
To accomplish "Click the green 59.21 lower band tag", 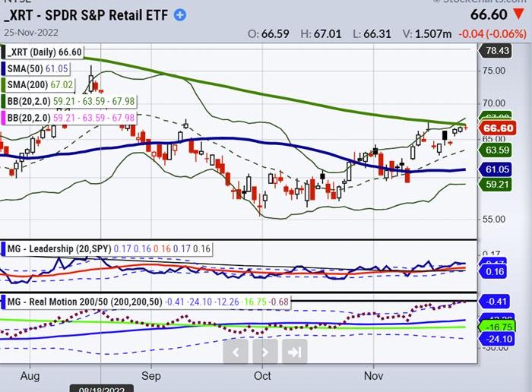I will [x=495, y=185].
